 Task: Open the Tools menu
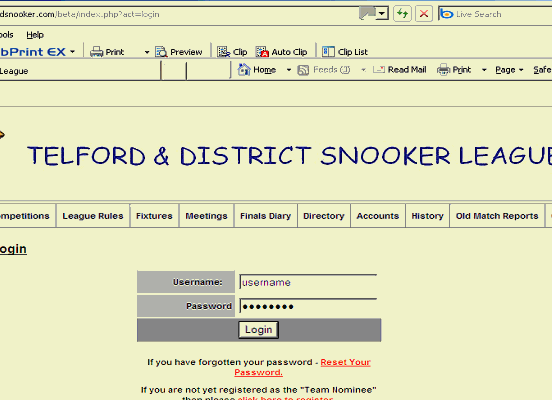click(7, 35)
